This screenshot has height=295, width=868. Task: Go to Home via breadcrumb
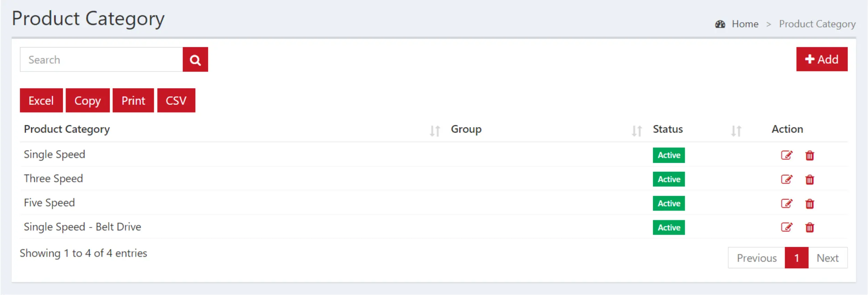point(745,24)
